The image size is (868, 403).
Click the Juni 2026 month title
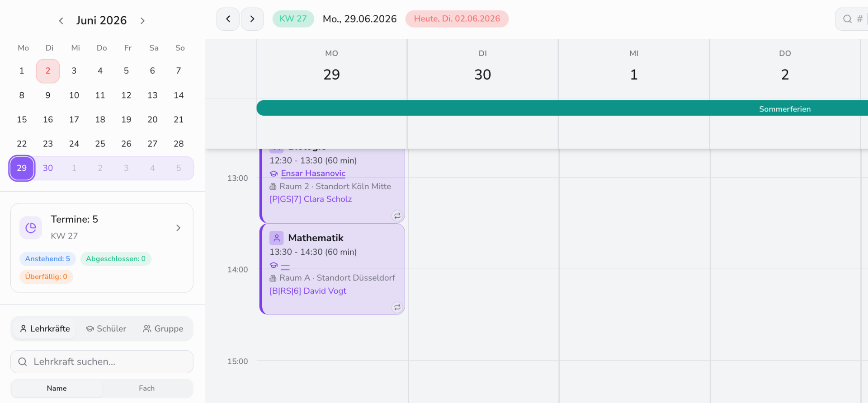click(x=102, y=21)
